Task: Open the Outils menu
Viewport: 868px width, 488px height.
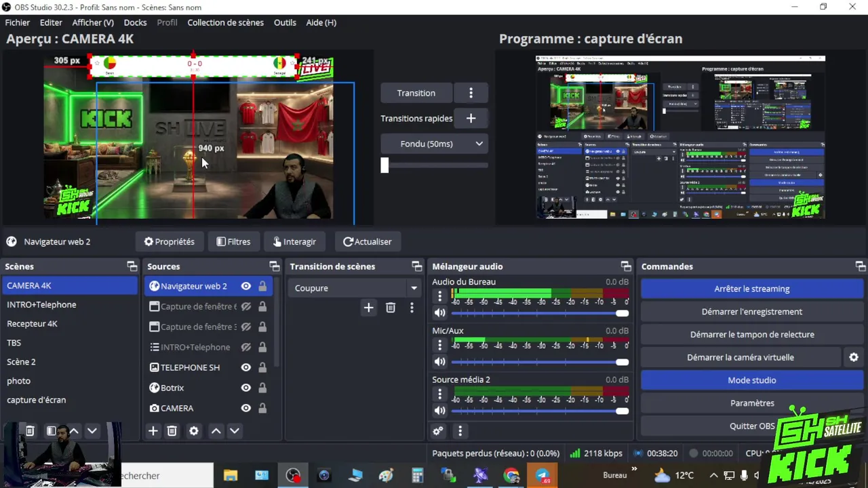Action: [285, 22]
